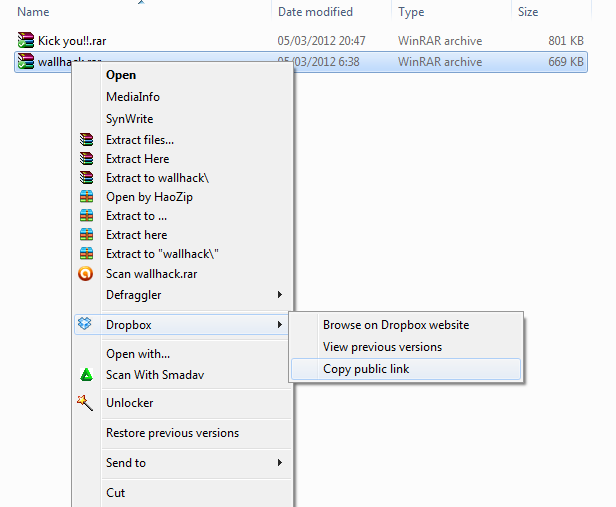The image size is (616, 507).
Task: Expand the Dropbox submenu arrow
Action: [280, 324]
